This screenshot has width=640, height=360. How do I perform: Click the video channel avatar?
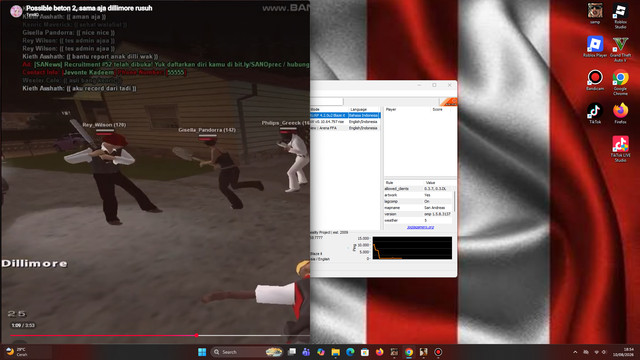pyautogui.click(x=16, y=11)
